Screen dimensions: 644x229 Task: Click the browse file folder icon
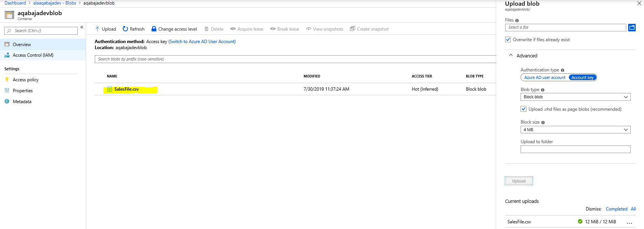pos(632,28)
